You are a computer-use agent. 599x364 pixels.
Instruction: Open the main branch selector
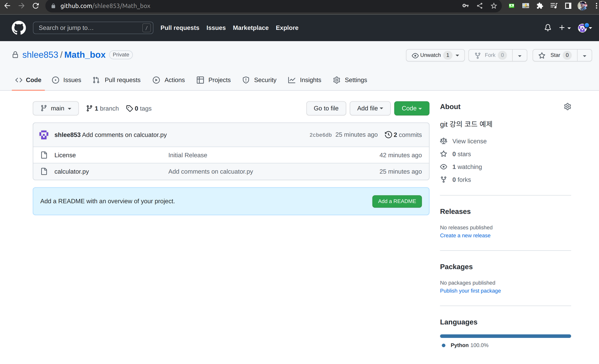56,108
